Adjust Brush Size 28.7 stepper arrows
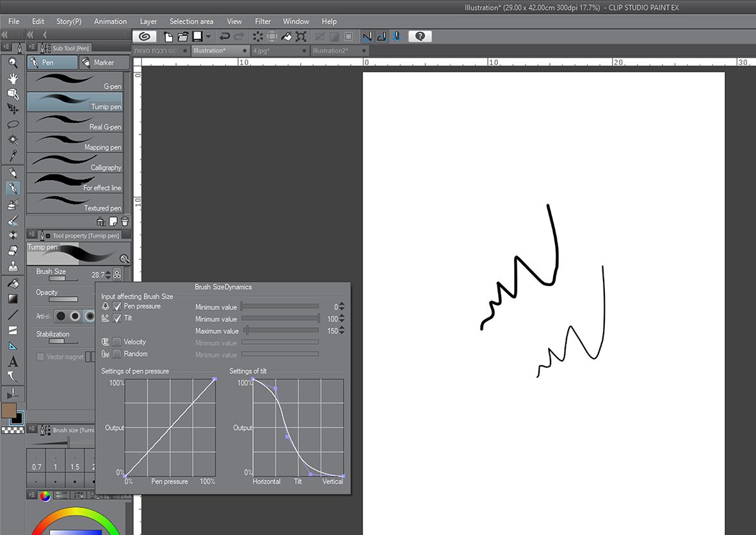This screenshot has width=756, height=535. 108,274
